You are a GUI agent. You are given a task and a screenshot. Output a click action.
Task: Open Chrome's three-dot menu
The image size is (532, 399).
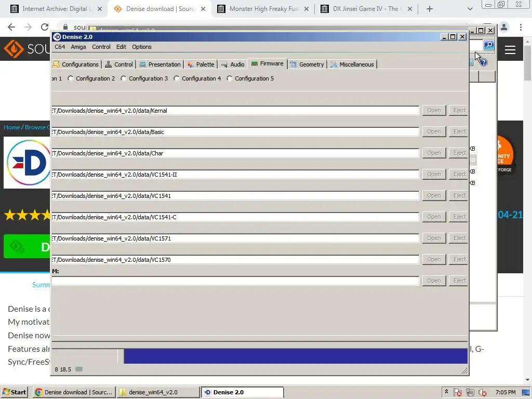point(521,27)
